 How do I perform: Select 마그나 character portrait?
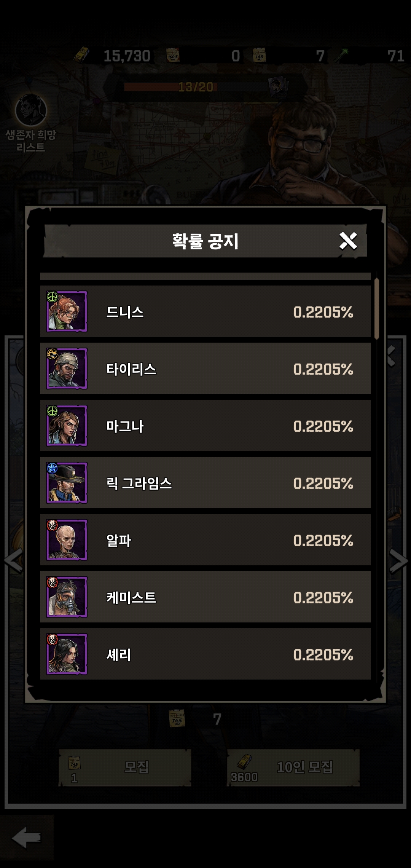[x=67, y=426]
